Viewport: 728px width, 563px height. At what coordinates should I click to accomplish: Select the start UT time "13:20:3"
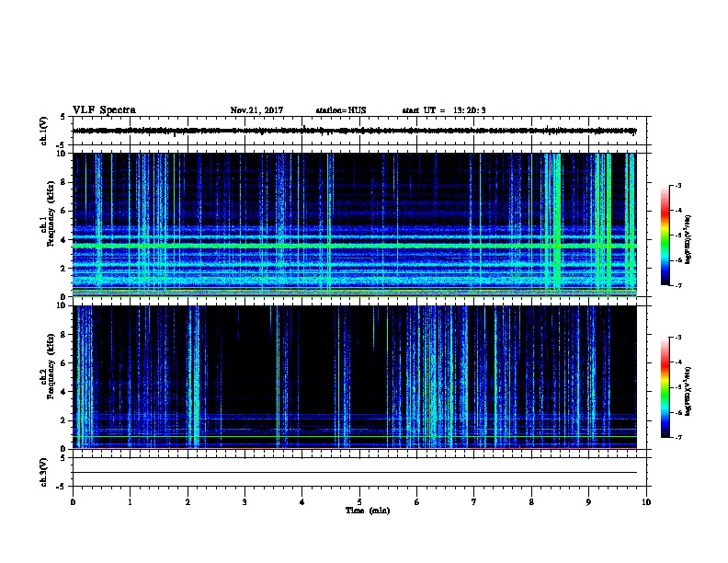(x=470, y=110)
